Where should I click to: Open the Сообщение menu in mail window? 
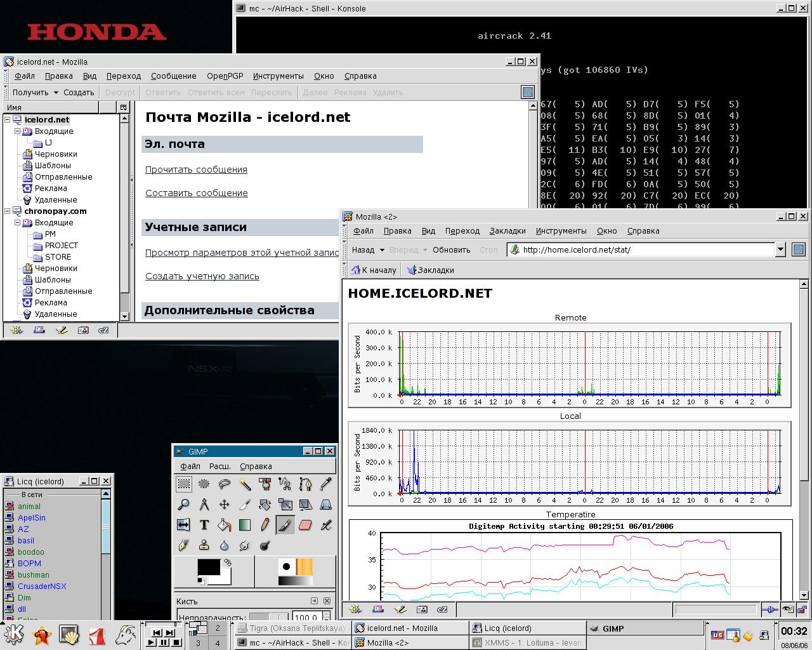(174, 76)
